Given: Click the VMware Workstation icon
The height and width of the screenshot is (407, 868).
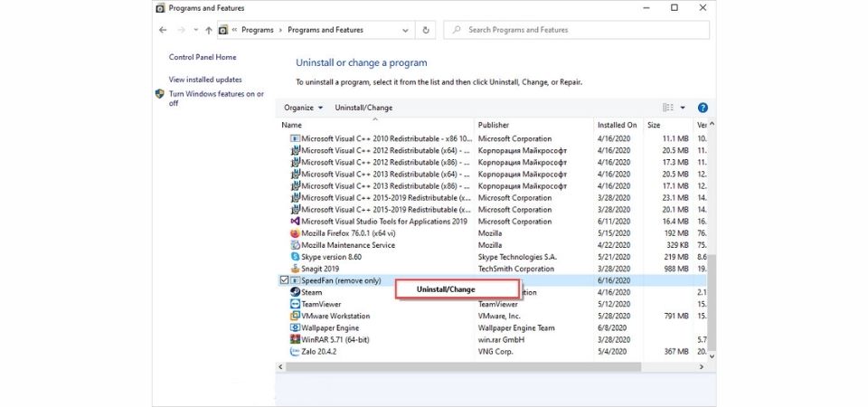Looking at the screenshot, I should coord(295,316).
